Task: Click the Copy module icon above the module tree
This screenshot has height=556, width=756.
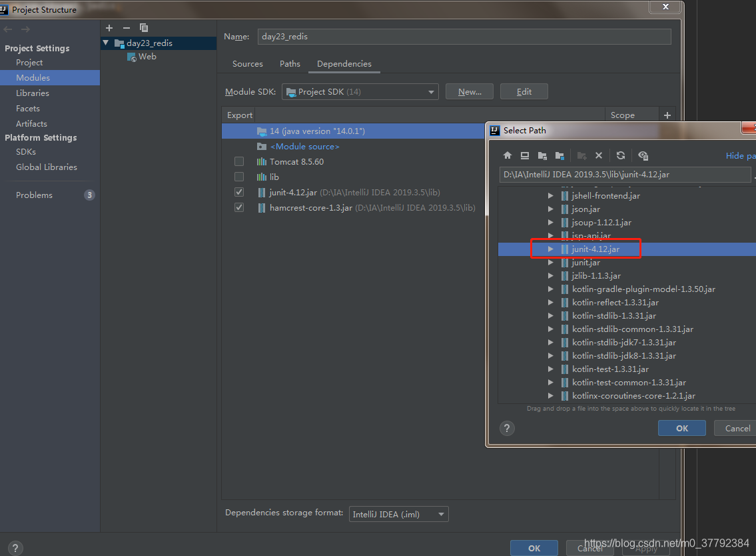Action: click(144, 28)
